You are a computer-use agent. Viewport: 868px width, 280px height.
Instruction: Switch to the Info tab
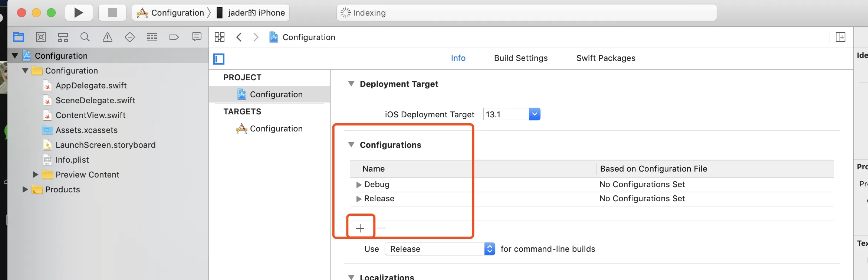[x=458, y=58]
